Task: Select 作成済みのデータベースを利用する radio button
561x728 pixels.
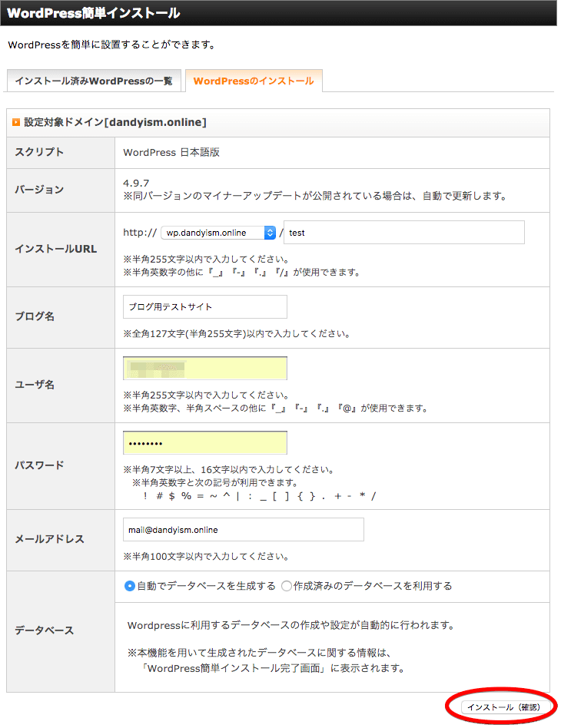Action: [287, 586]
